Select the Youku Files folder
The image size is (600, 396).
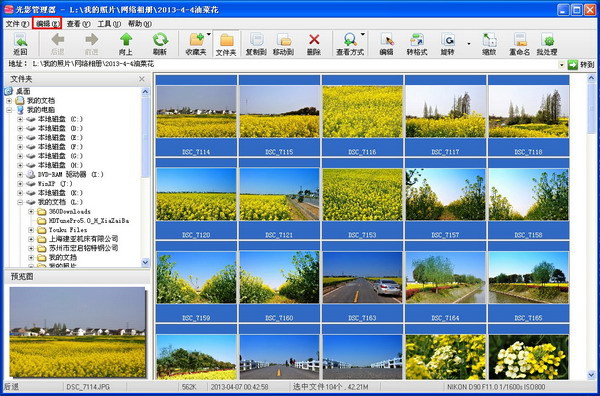pyautogui.click(x=68, y=230)
